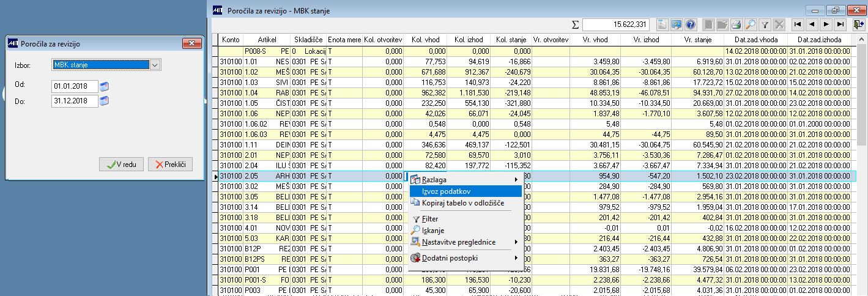Image resolution: width=868 pixels, height=296 pixels.
Task: Open calendar picker next to Od date
Action: click(104, 86)
